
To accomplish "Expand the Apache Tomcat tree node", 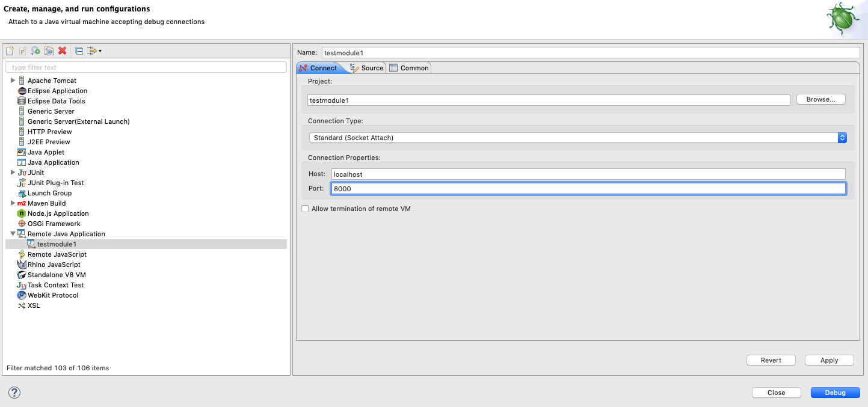I will (13, 81).
